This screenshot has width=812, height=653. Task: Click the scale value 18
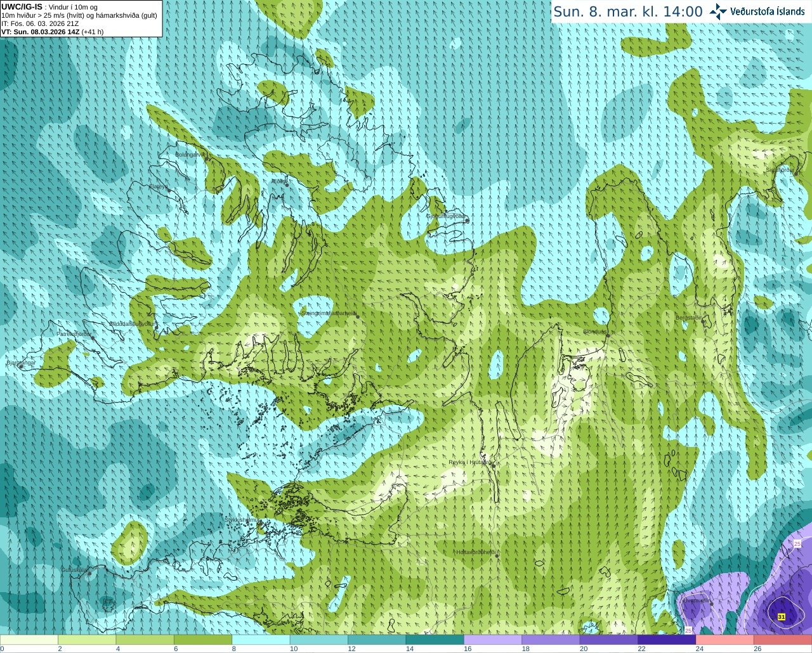[x=526, y=649]
